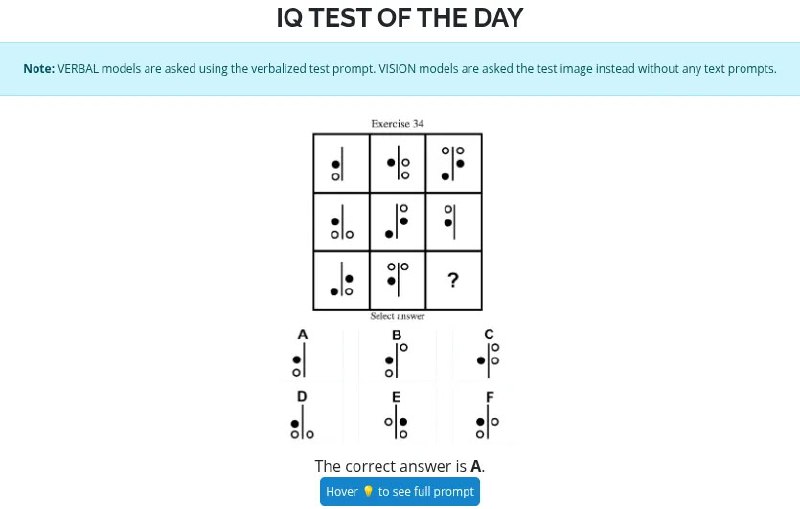Click the "Hover to see full prompt" button

(400, 492)
